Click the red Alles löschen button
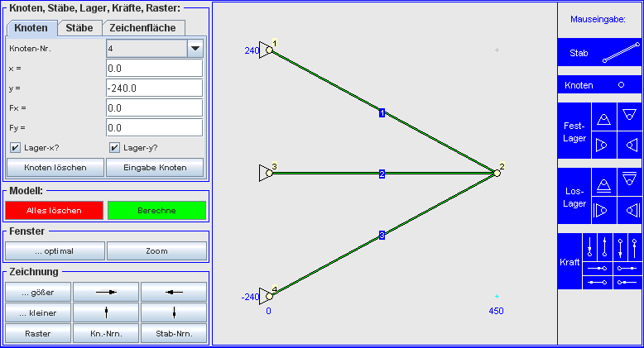Screen dimensions: 644x348 click(x=54, y=211)
